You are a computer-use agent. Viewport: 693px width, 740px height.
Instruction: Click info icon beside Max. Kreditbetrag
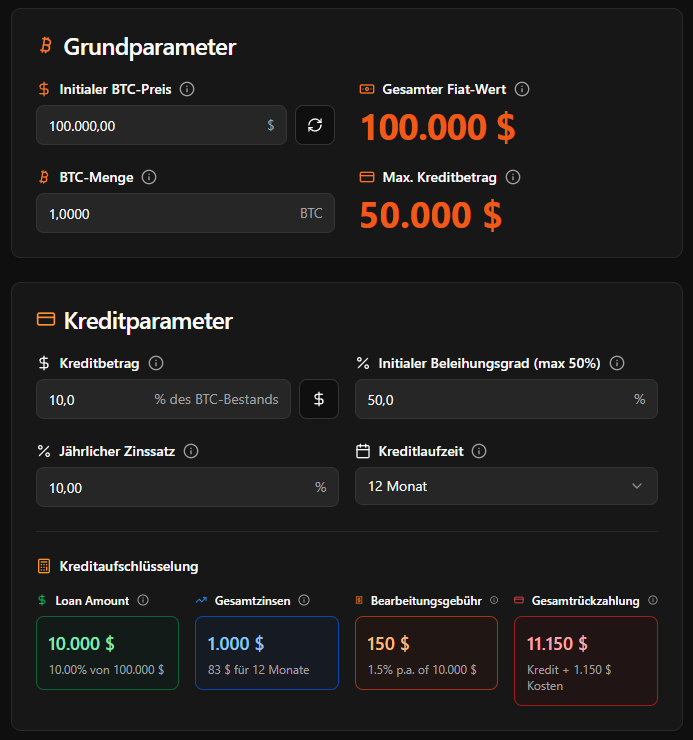point(513,177)
